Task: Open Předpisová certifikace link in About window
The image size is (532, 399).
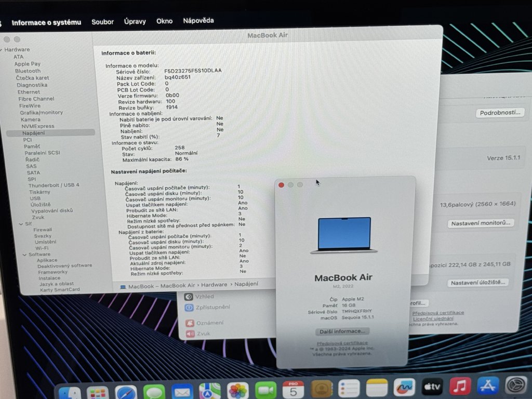Action: point(342,343)
